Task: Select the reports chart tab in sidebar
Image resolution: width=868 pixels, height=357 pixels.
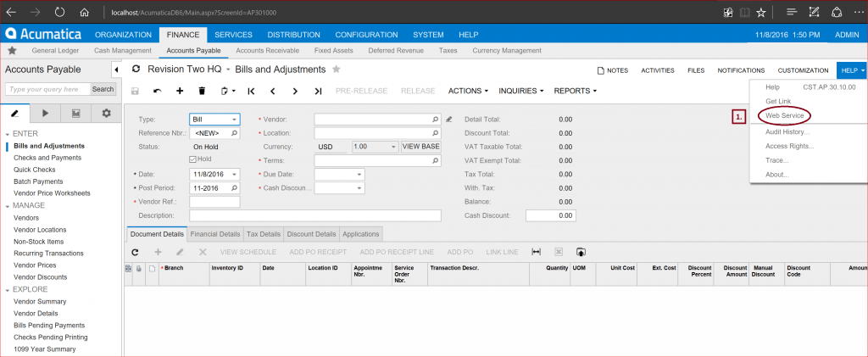Action: click(x=75, y=113)
